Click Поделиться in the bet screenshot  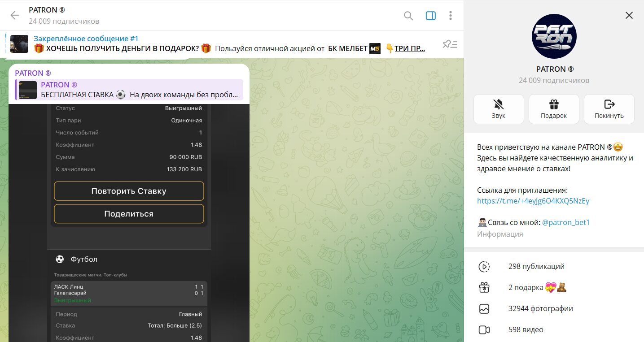pos(129,214)
